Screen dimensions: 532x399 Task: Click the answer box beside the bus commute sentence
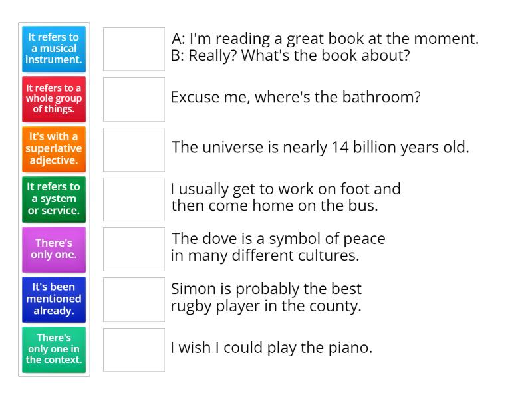point(134,199)
